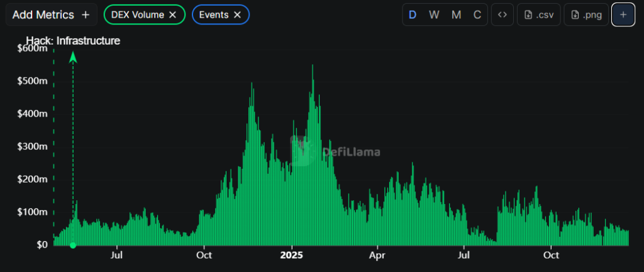Screen dimensions: 644x272
Task: Click the plus button at top right
Action: click(x=623, y=14)
